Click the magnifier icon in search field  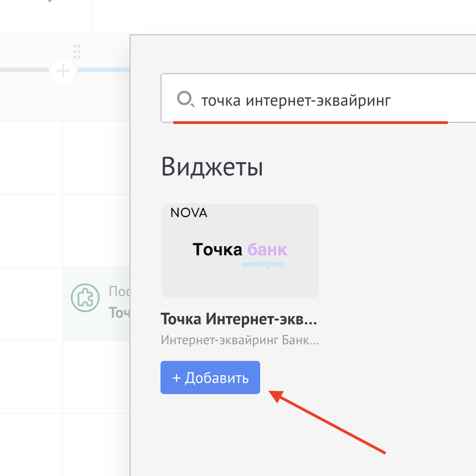point(185,100)
